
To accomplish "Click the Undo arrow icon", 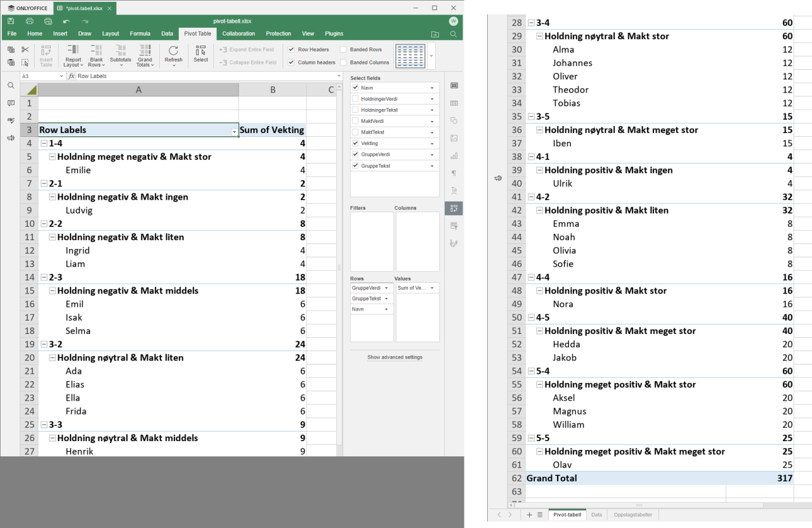I will point(66,21).
